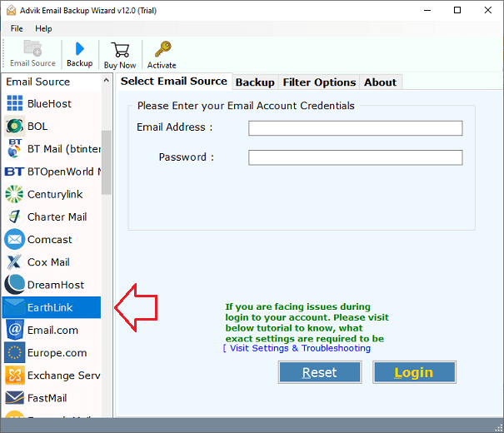
Task: Open the Filter Options tab
Action: (x=319, y=82)
